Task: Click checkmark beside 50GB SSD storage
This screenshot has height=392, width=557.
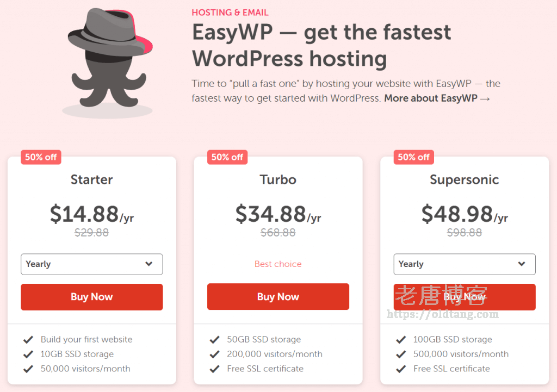Action: point(214,340)
